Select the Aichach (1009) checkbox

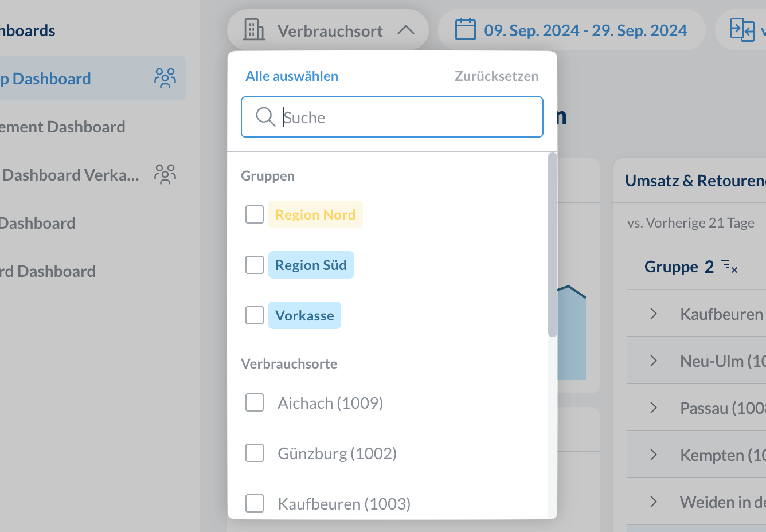(255, 402)
